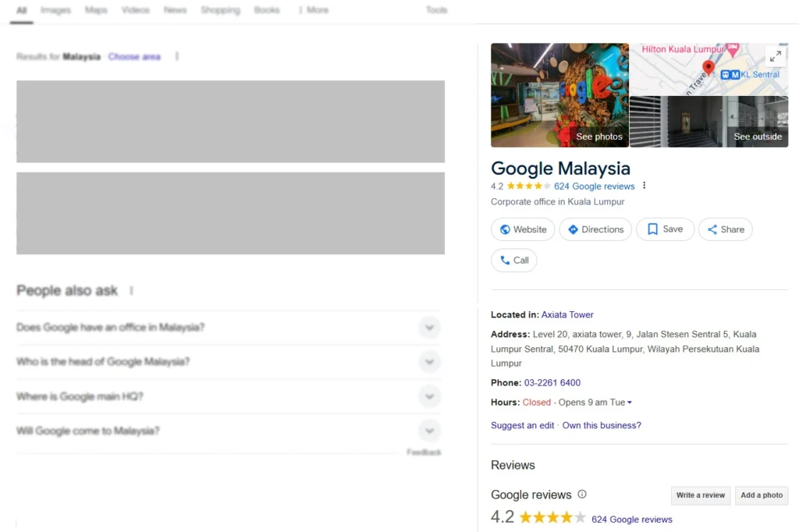The image size is (799, 532).
Task: Open the Axiata Tower link
Action: click(x=567, y=315)
